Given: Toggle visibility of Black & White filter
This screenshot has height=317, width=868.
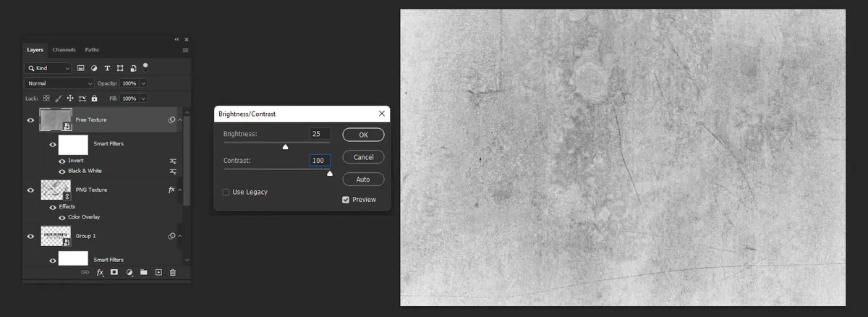Looking at the screenshot, I should [61, 172].
